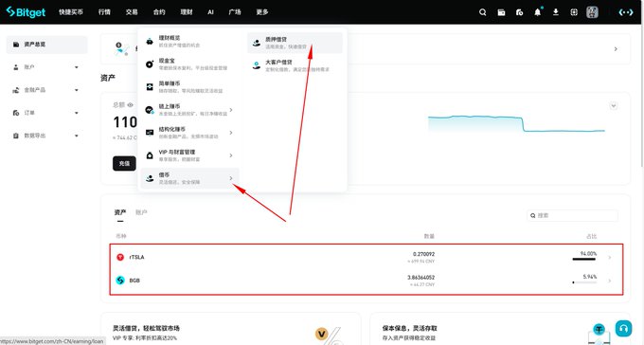Click the 质押借贷 icon in submenu

point(257,43)
